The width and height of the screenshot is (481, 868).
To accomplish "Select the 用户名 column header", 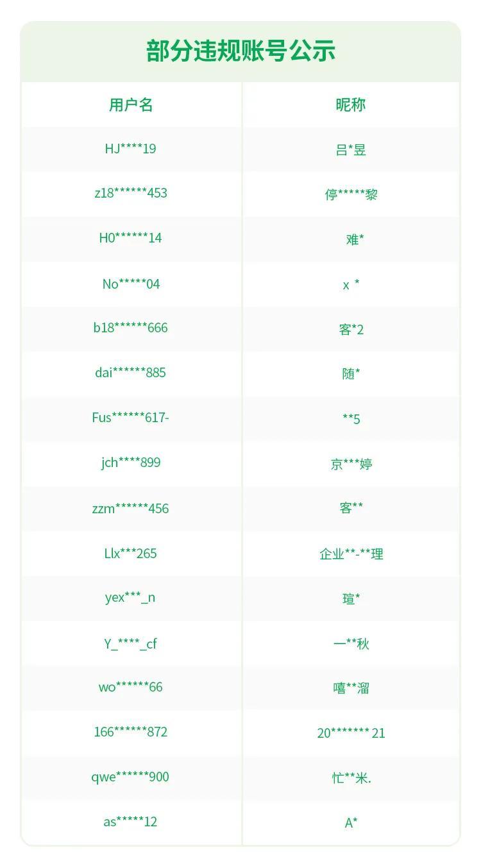I will coord(131,105).
